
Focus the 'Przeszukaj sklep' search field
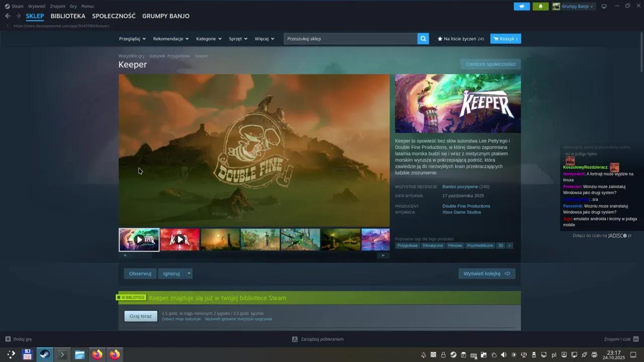click(351, 39)
